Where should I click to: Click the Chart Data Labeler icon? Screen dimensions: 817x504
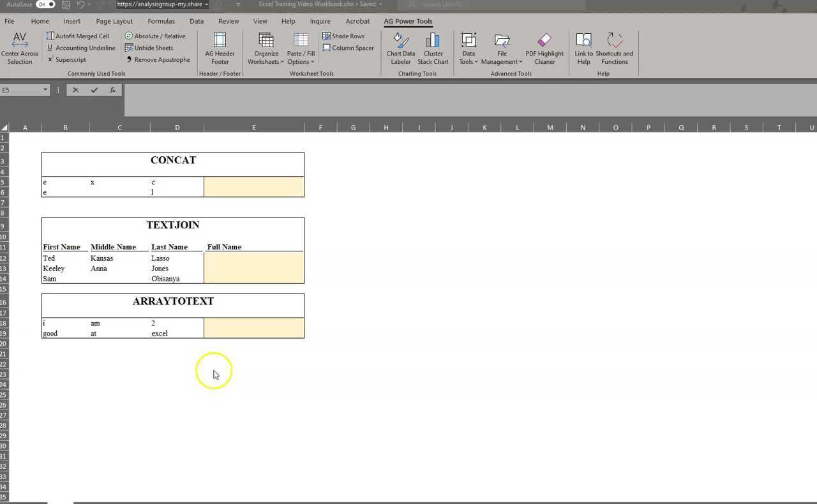pos(401,41)
